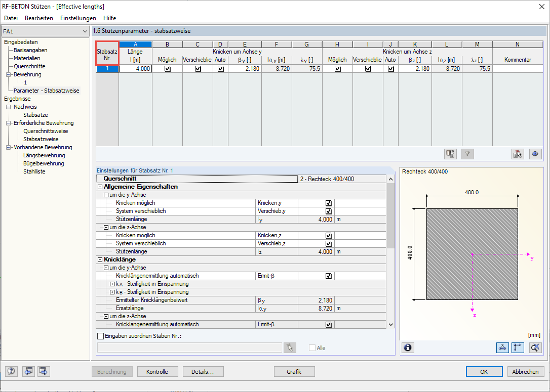
Task: Toggle Verschieb,z checkbox in settings list
Action: point(328,243)
